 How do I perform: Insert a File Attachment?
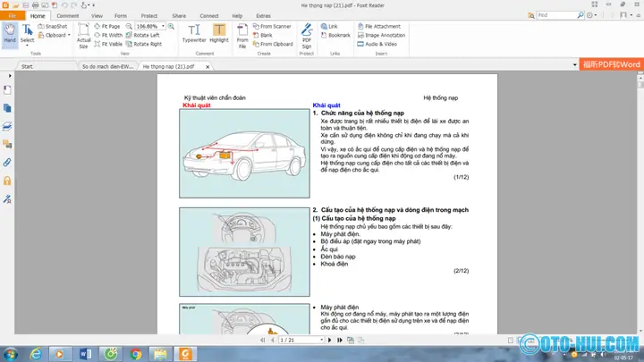[x=378, y=26]
